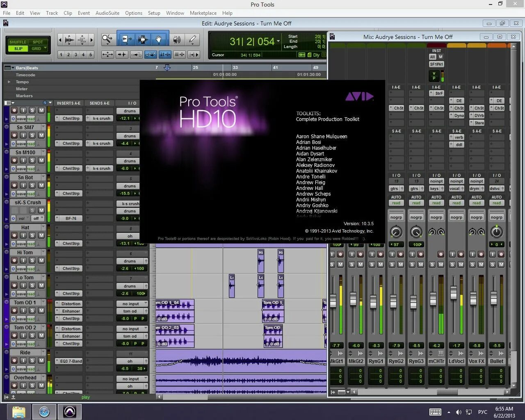Image resolution: width=525 pixels, height=420 pixels.
Task: Toggle Mirrored MIDI Editing icon
Action: click(x=136, y=54)
